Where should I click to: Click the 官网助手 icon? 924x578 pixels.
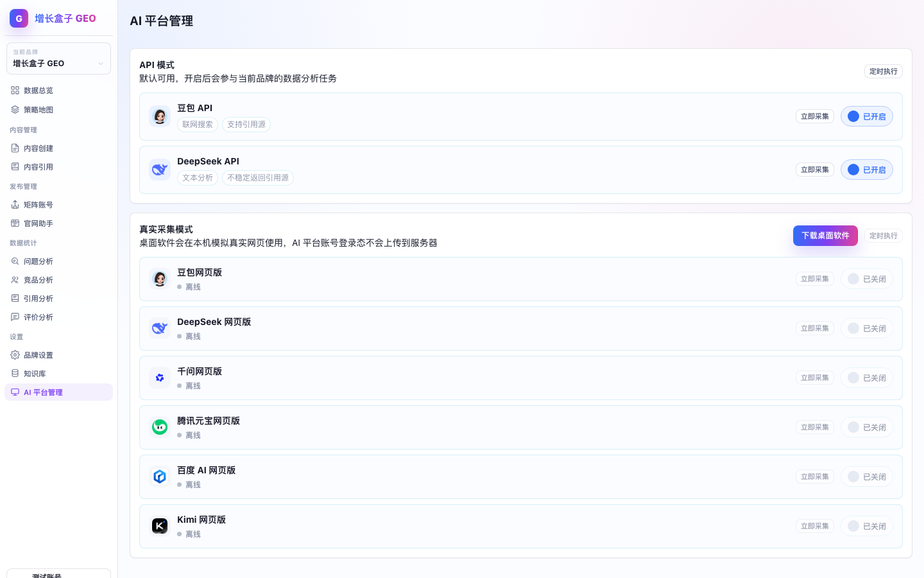coord(15,223)
